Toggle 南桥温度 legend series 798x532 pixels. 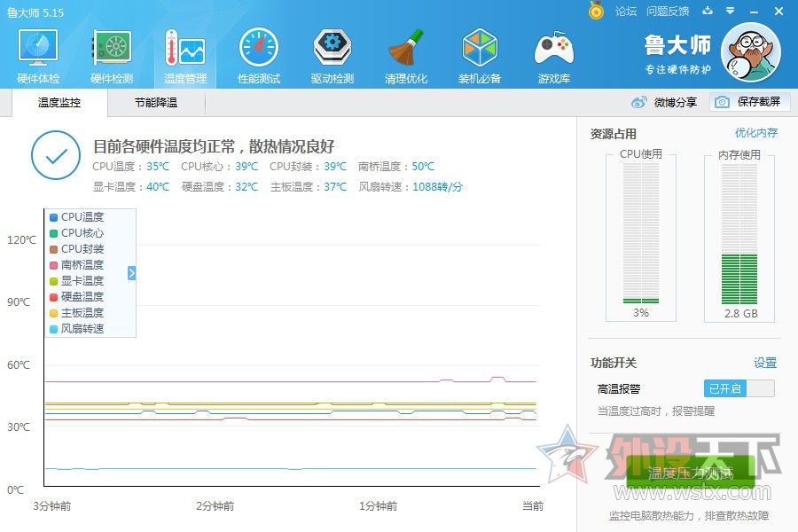coord(77,265)
